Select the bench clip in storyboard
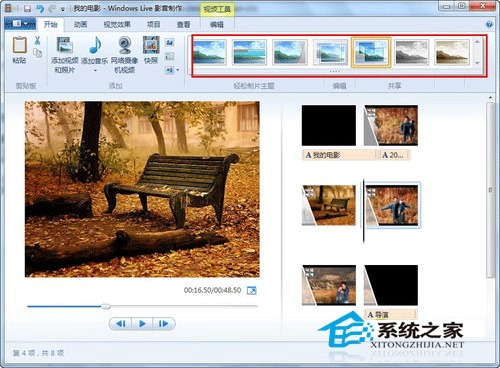Screen dimensions: 500x368 click(329, 205)
